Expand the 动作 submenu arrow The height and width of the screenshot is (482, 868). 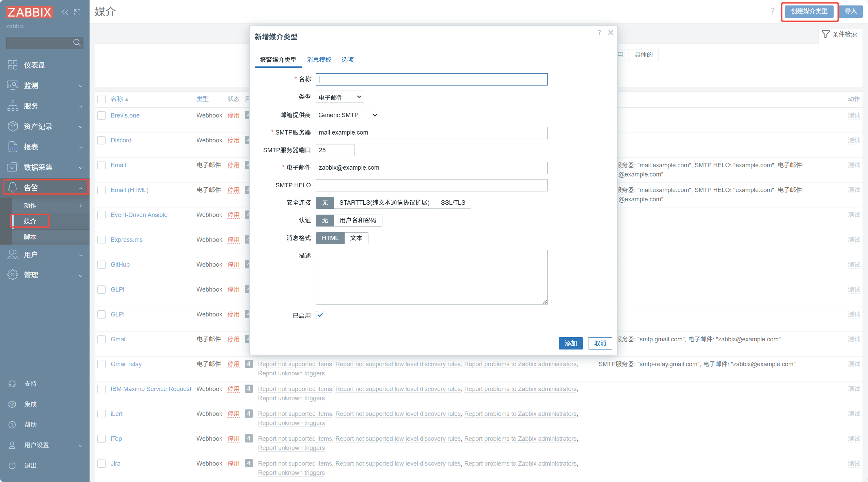tap(81, 206)
